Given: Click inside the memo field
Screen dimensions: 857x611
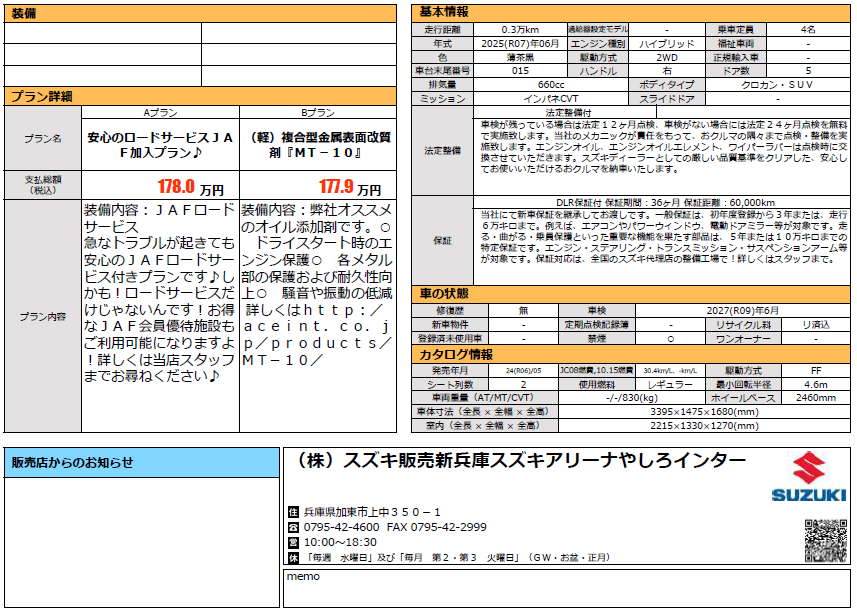Looking at the screenshot, I should pyautogui.click(x=564, y=594).
